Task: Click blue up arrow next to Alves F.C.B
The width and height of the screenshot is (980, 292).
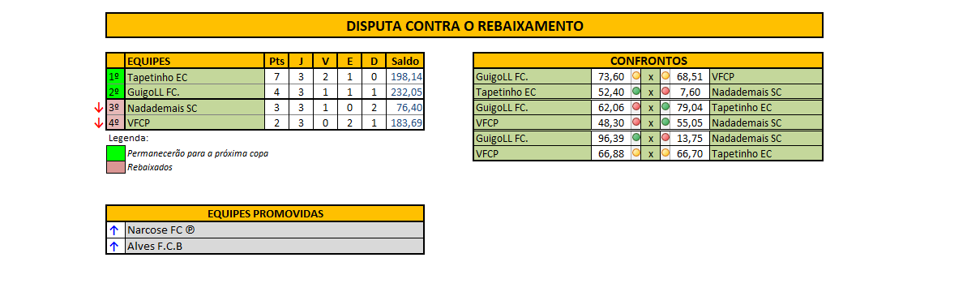Action: pyautogui.click(x=113, y=246)
